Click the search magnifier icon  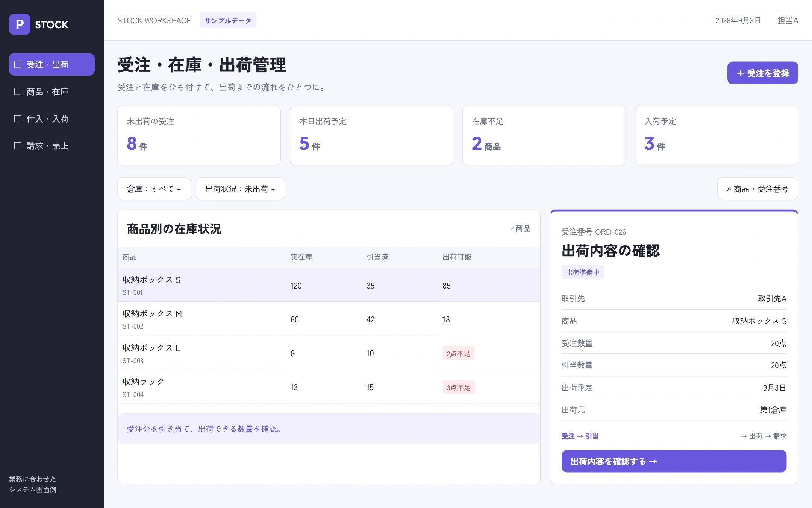[729, 189]
